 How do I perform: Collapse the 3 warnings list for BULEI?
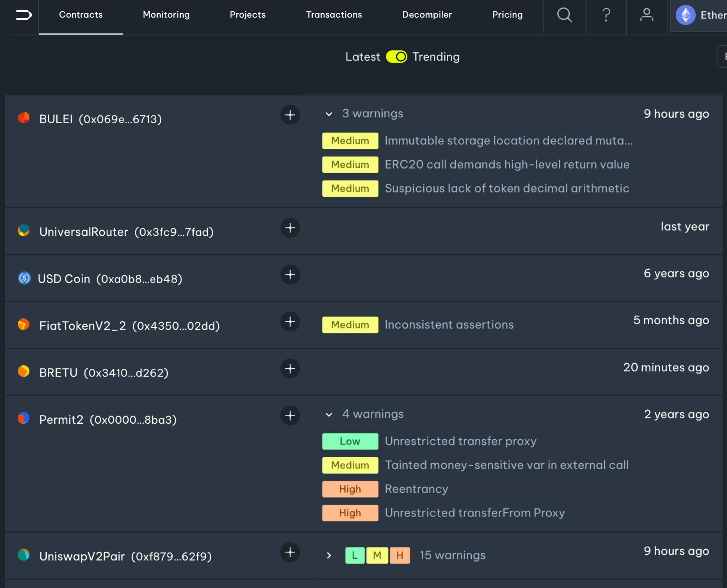pos(328,114)
